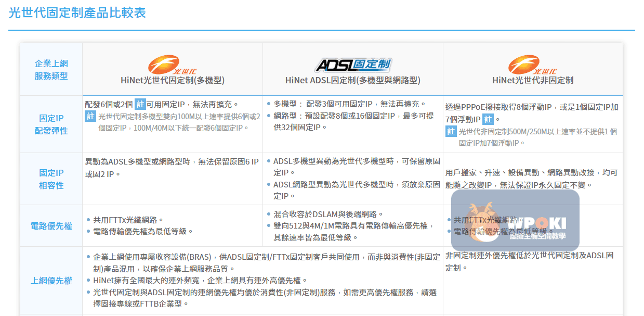Click the 註 badge after 配發6個或2個

(x=140, y=104)
